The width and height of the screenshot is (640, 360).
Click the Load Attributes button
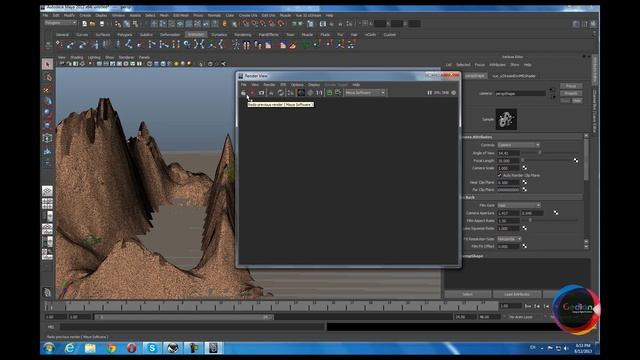coord(517,294)
